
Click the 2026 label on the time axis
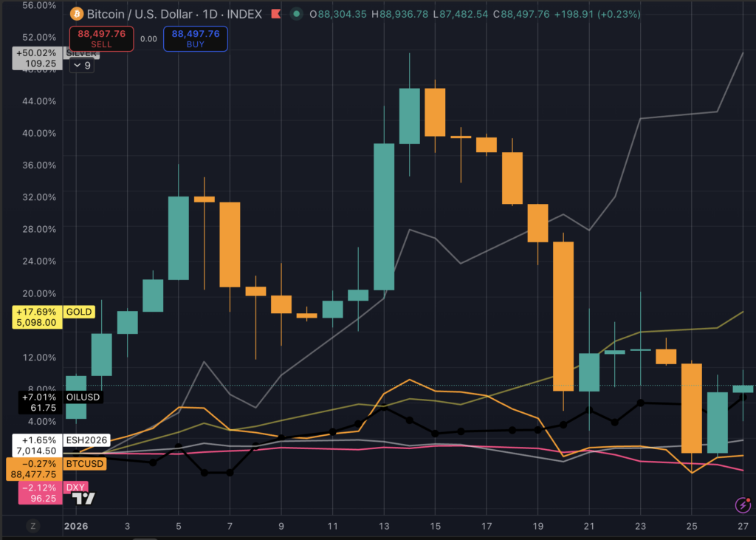77,526
